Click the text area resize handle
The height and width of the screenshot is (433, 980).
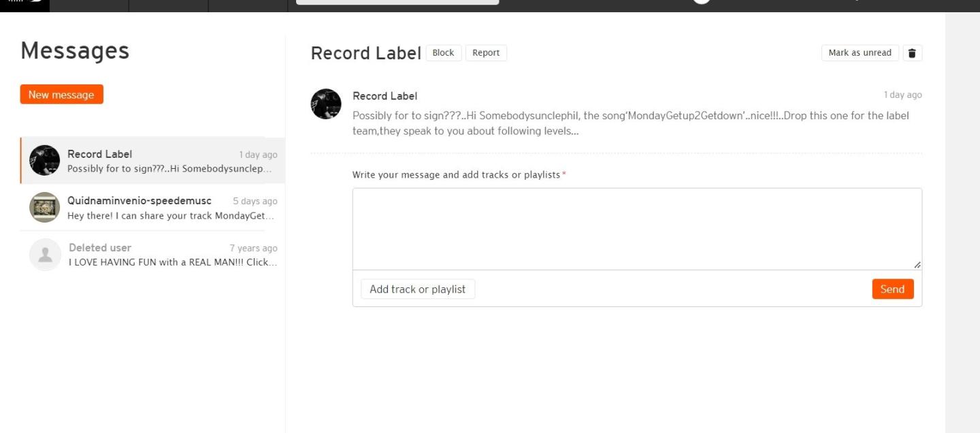pyautogui.click(x=917, y=265)
